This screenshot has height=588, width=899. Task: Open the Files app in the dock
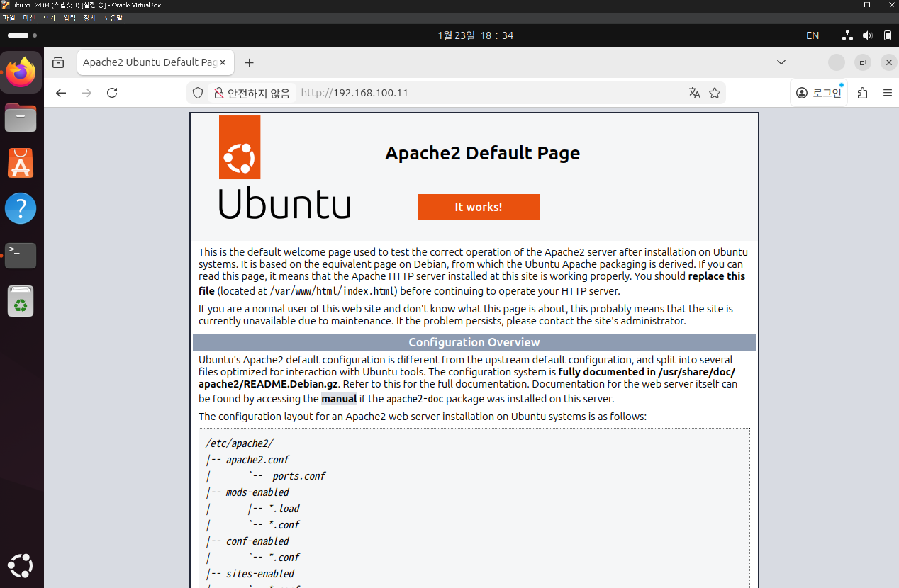21,118
